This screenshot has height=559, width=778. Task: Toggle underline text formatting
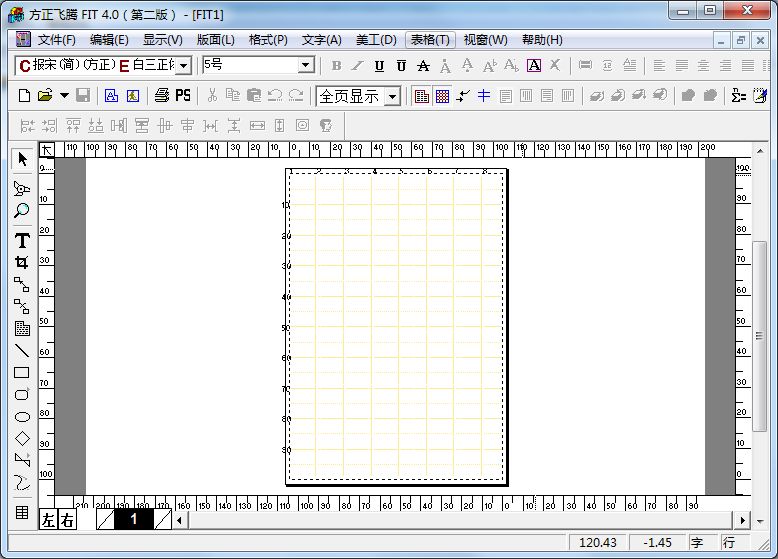[x=379, y=66]
